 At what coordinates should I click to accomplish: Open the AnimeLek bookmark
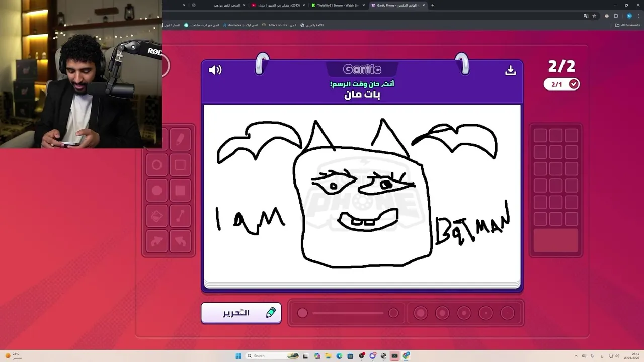click(x=239, y=25)
